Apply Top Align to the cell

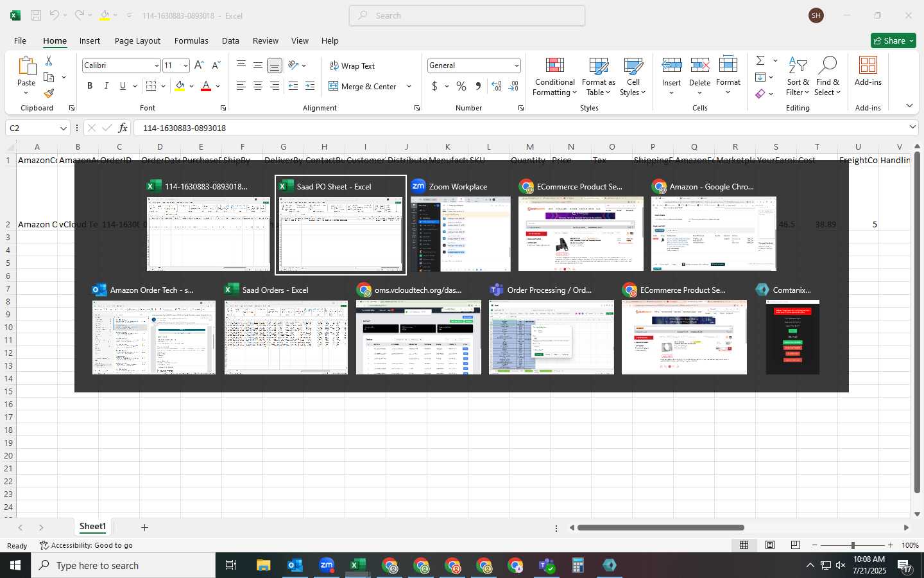[x=241, y=66]
